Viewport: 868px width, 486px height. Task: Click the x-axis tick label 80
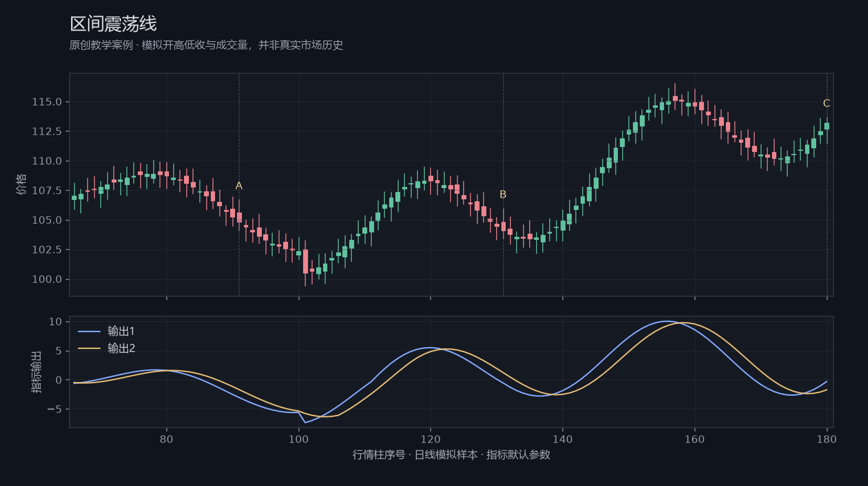click(166, 439)
